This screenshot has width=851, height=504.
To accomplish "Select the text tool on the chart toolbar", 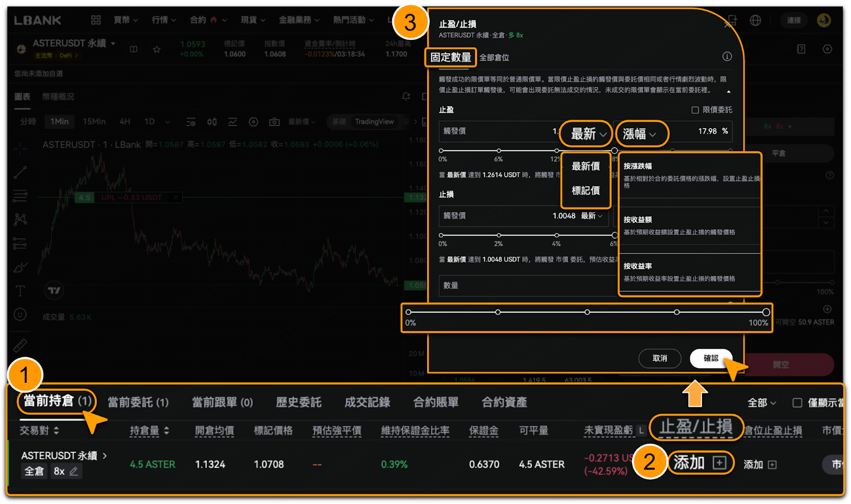I will [20, 291].
